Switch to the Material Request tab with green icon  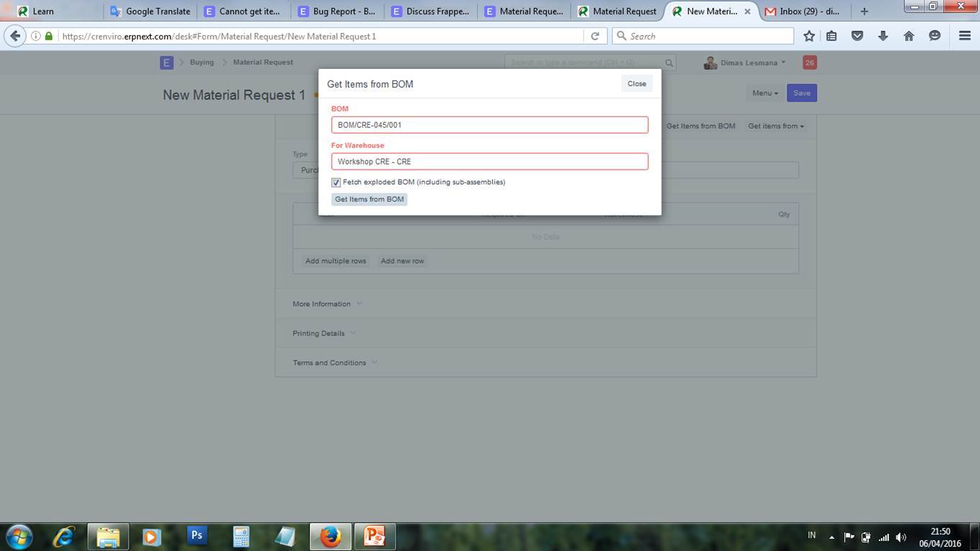pos(617,11)
